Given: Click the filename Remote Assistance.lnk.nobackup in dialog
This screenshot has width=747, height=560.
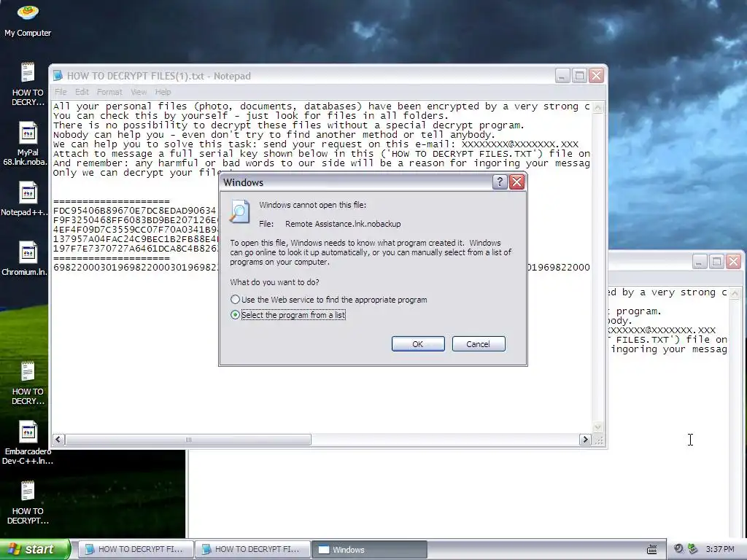Looking at the screenshot, I should [343, 224].
